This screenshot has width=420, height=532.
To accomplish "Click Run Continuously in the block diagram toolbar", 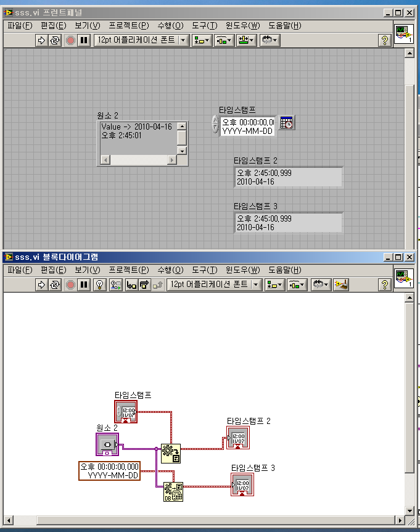I will tap(56, 285).
